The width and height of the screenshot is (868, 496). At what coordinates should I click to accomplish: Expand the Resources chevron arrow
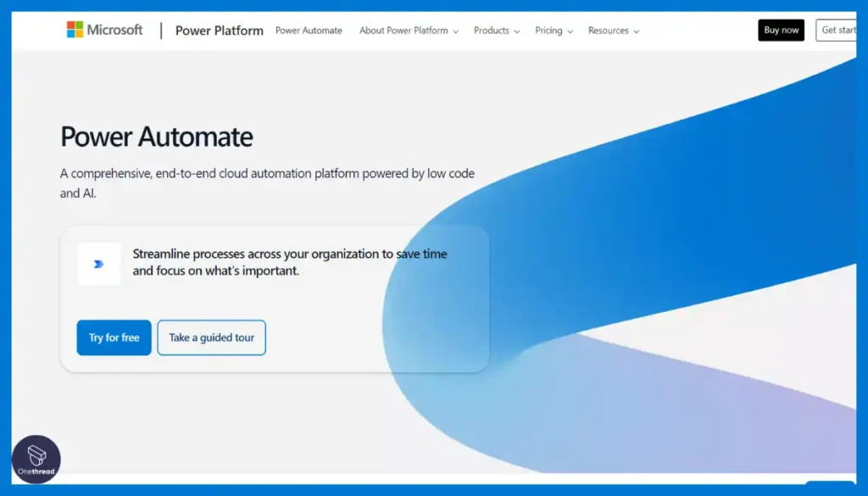coord(636,31)
